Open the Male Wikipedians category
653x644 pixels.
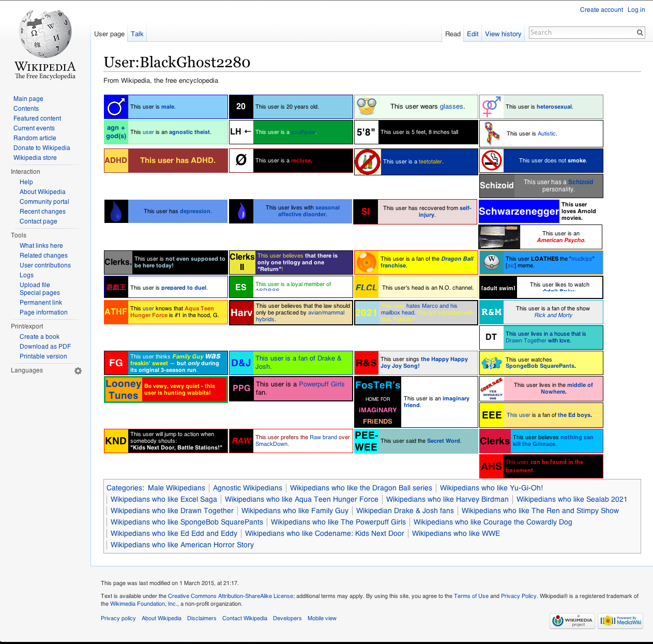(x=176, y=488)
